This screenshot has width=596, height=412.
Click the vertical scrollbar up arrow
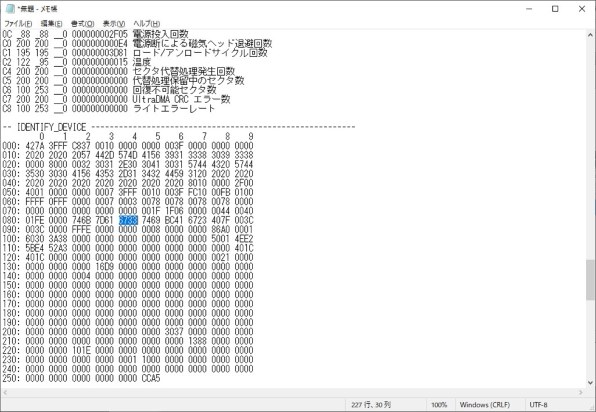[x=590, y=34]
